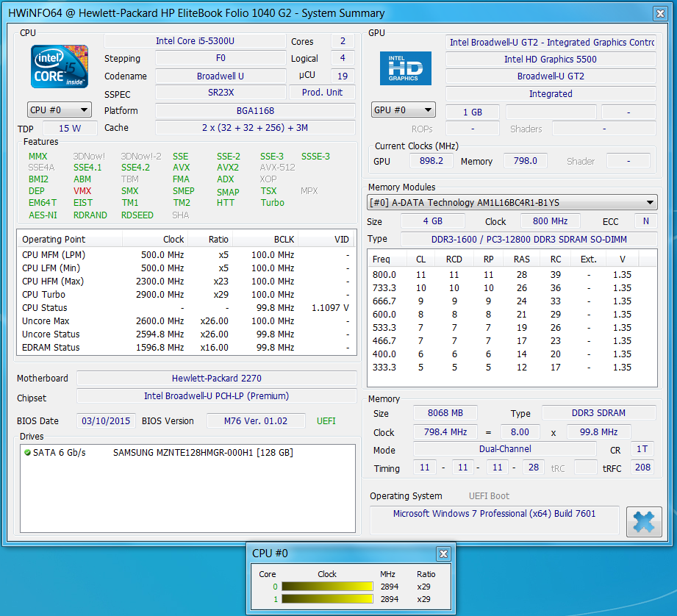Click the RAS column header
Image resolution: width=677 pixels, height=616 pixels.
pos(522,259)
